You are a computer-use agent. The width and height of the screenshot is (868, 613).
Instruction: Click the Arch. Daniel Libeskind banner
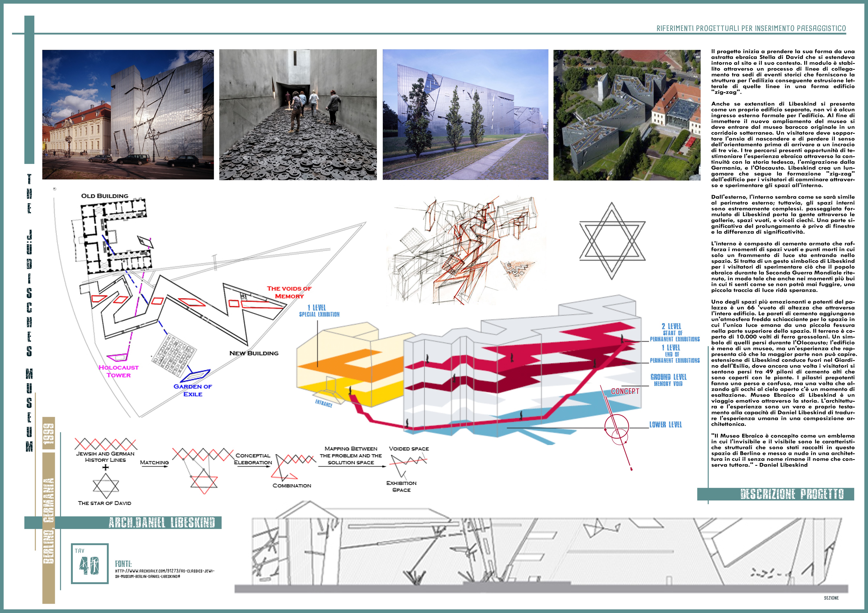point(161,522)
